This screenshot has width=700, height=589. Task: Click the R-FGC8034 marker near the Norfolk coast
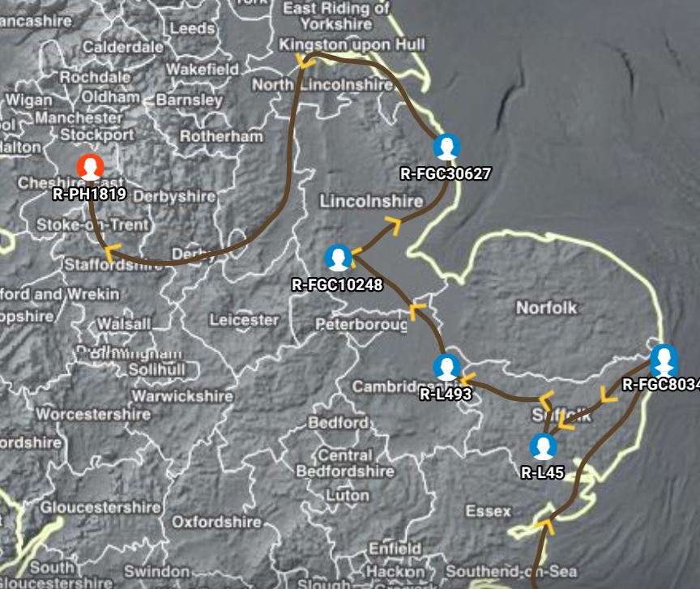[664, 360]
